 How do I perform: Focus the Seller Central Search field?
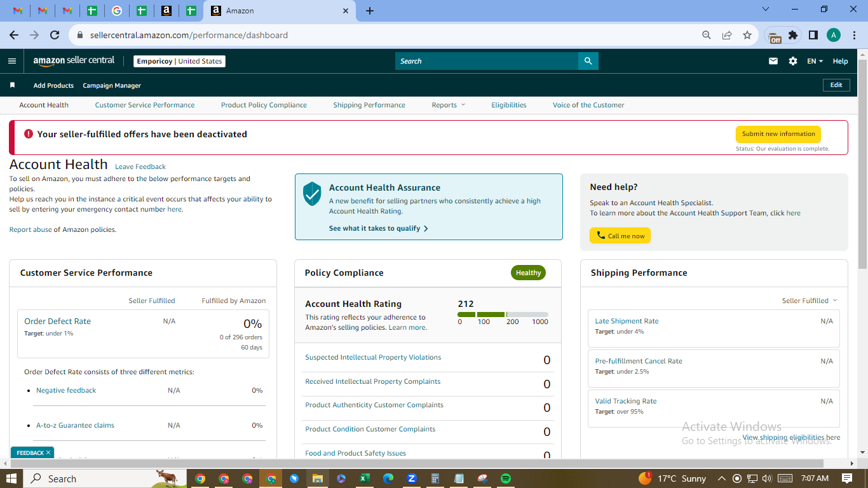point(486,61)
